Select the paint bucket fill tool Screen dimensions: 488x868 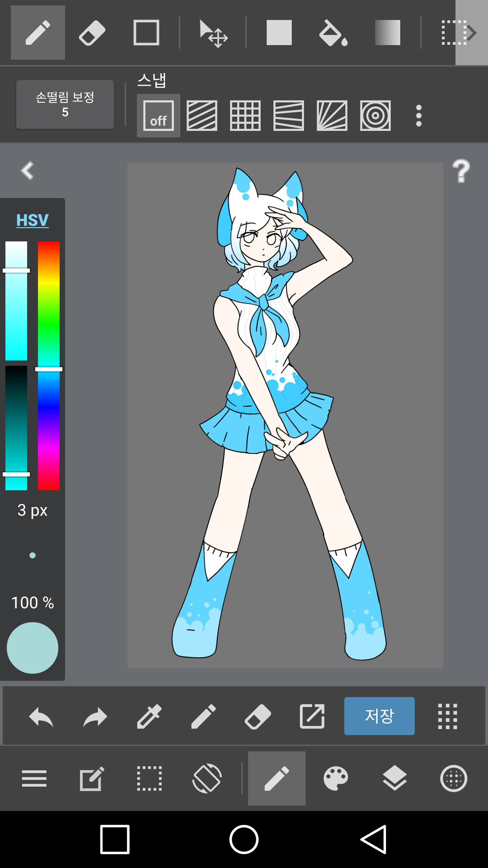click(333, 33)
